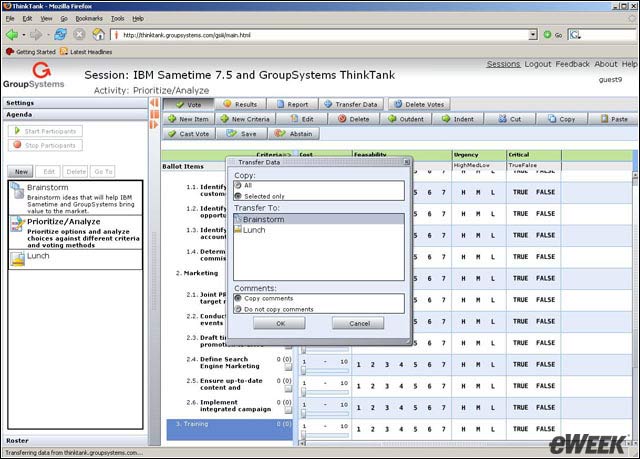The height and width of the screenshot is (459, 640).
Task: Open the Latest Headlines bookmark
Action: click(86, 52)
